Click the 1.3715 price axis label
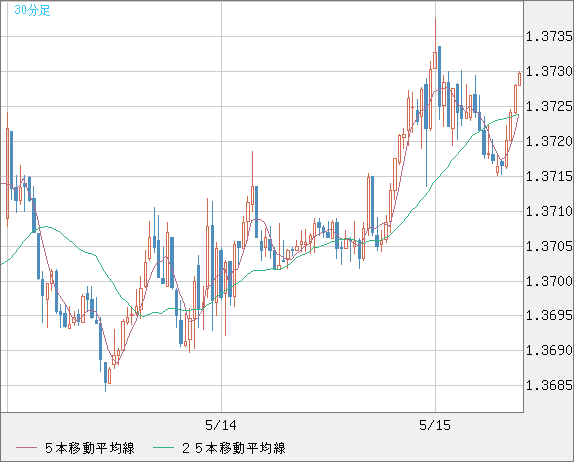 point(549,176)
